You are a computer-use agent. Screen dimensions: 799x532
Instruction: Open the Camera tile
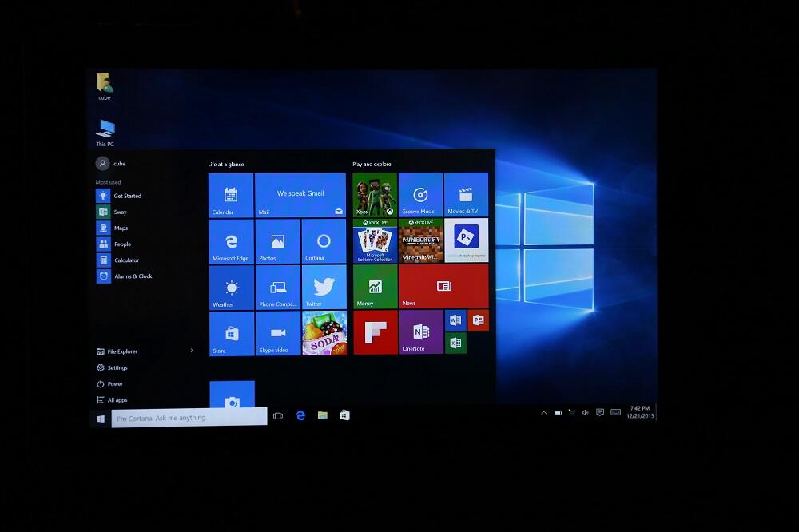tap(233, 394)
